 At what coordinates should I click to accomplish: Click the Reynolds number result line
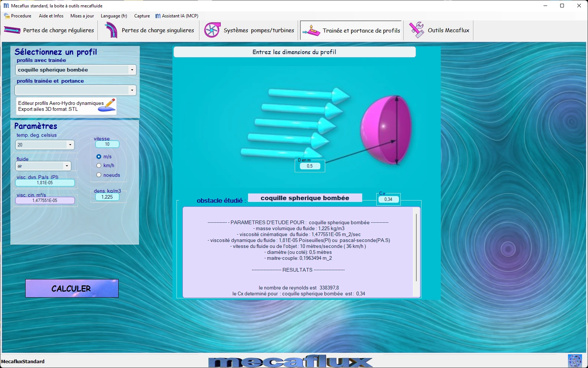click(x=299, y=288)
